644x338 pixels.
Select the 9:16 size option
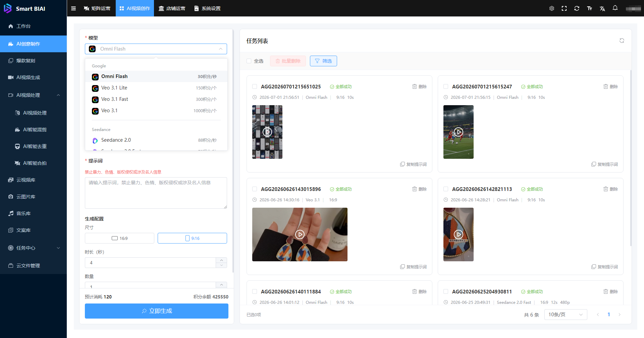192,238
